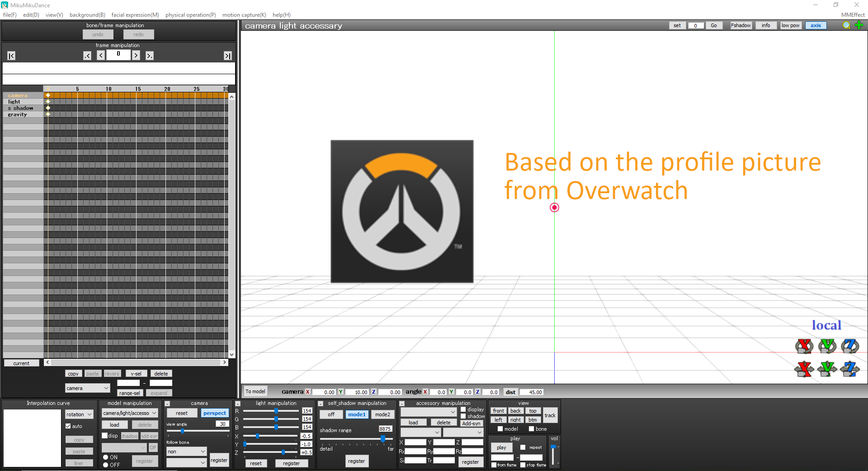Click the green move-view cross icon
This screenshot has width=868, height=471.
point(859,25)
